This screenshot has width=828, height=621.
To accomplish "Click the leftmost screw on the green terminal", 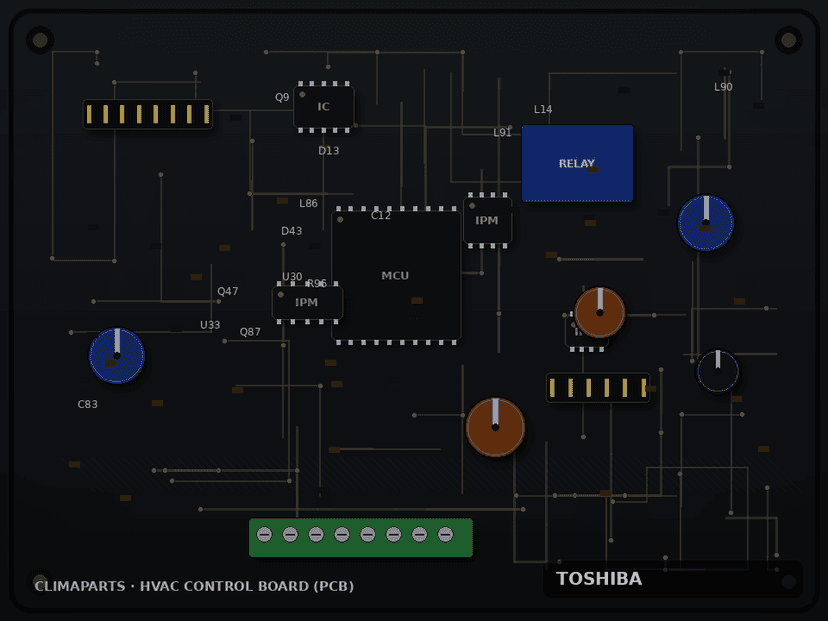I will pyautogui.click(x=265, y=535).
